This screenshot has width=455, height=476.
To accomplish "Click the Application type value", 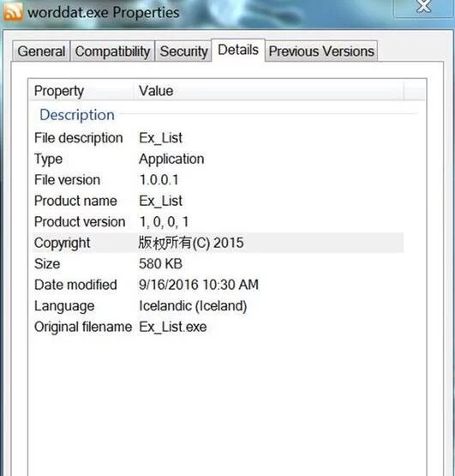I will pyautogui.click(x=171, y=159).
